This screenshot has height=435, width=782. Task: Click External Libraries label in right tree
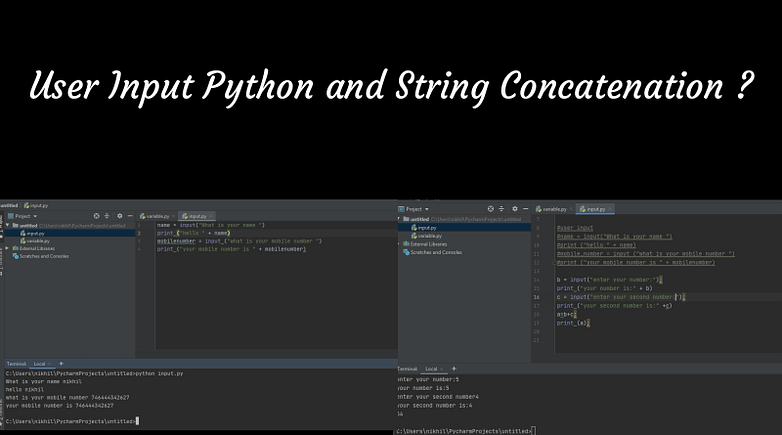(428, 244)
